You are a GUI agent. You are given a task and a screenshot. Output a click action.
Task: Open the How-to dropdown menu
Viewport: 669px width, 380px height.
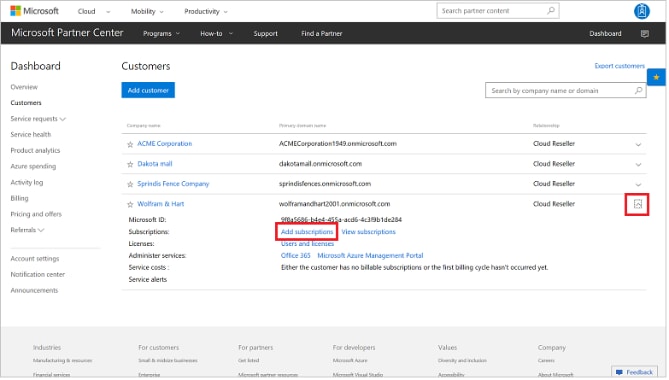coord(217,34)
